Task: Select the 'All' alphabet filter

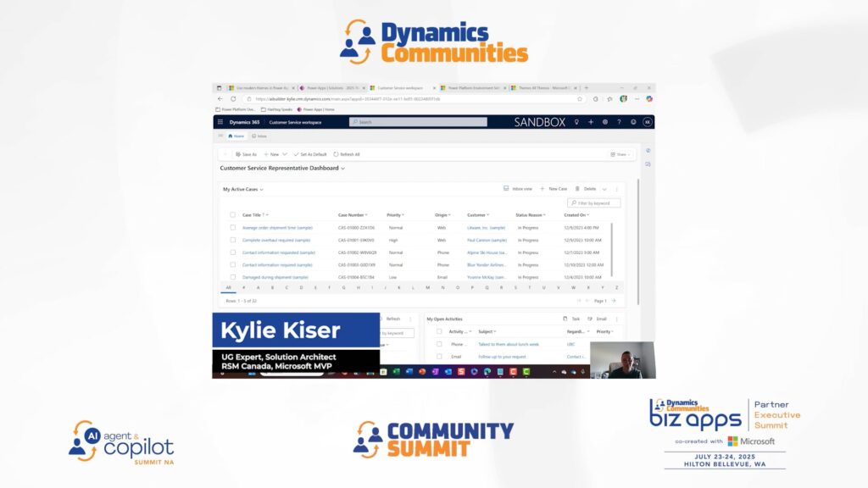Action: [x=228, y=288]
